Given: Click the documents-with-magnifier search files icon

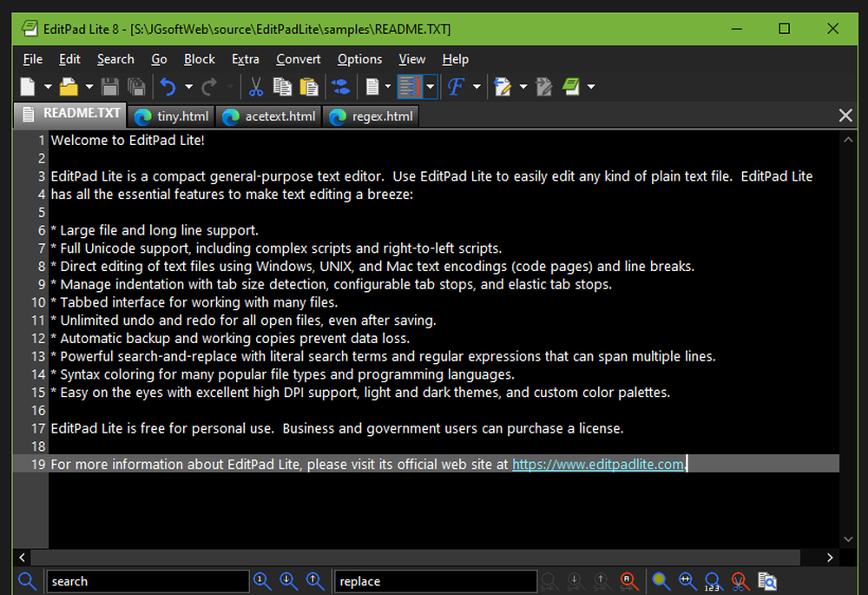Looking at the screenshot, I should [767, 581].
